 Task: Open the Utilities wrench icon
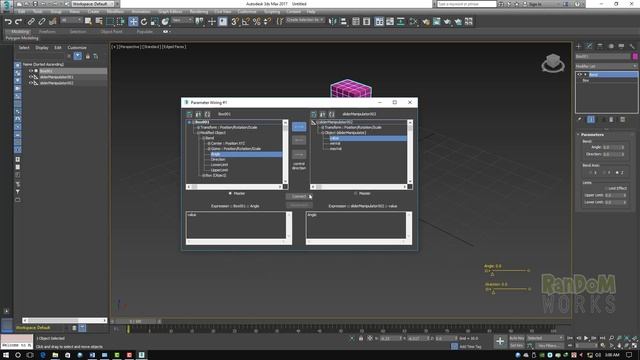tap(632, 46)
